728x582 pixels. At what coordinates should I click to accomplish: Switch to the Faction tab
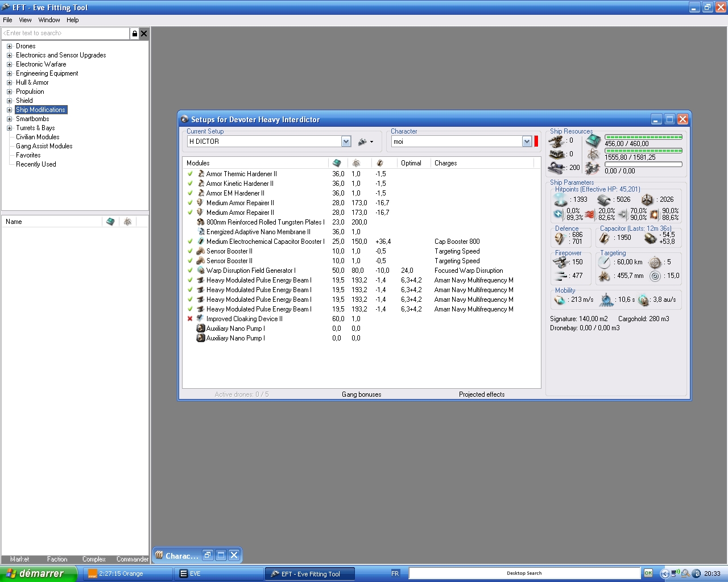pos(57,559)
